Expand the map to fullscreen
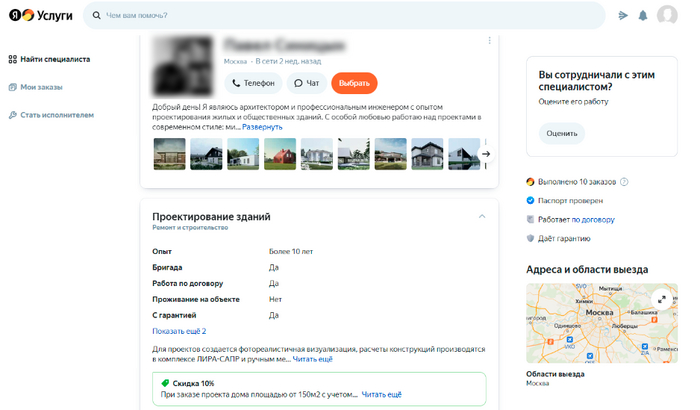This screenshot has height=410, width=700. (x=661, y=299)
